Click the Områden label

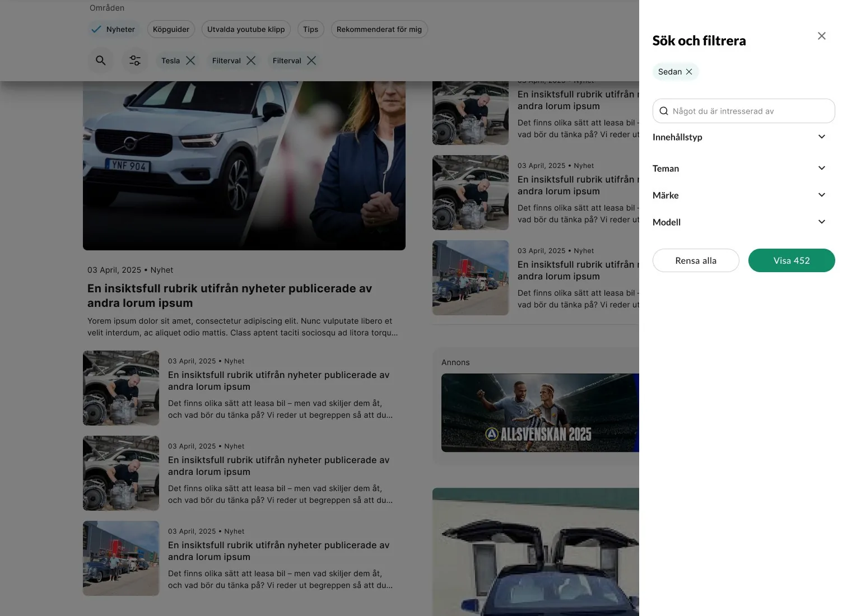click(107, 8)
